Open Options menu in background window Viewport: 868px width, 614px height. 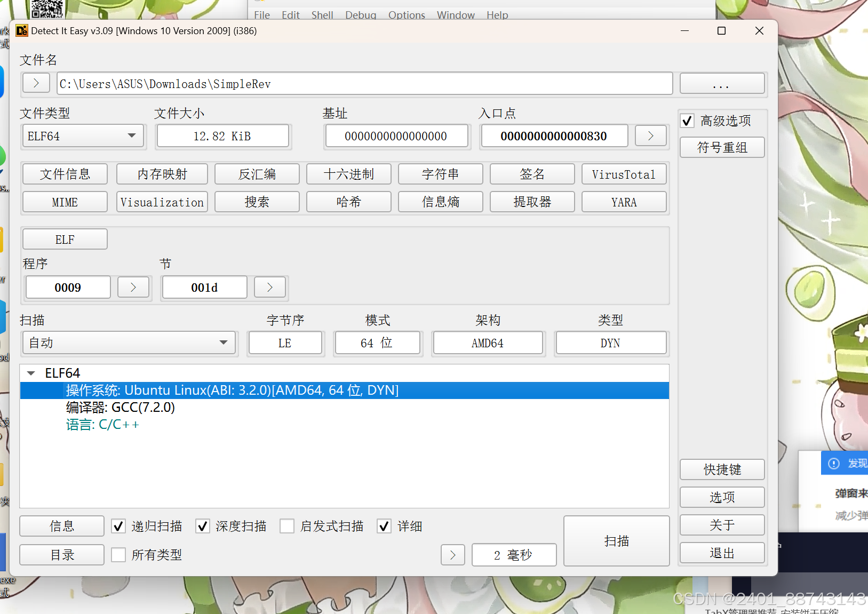[x=407, y=15]
